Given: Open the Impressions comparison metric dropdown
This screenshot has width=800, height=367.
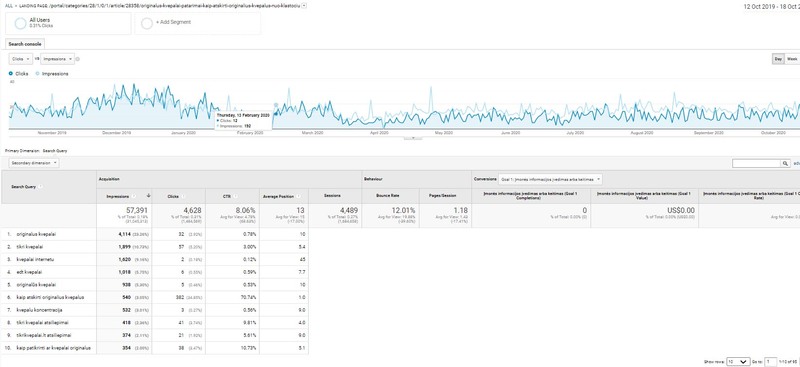Looking at the screenshot, I should click(x=57, y=59).
